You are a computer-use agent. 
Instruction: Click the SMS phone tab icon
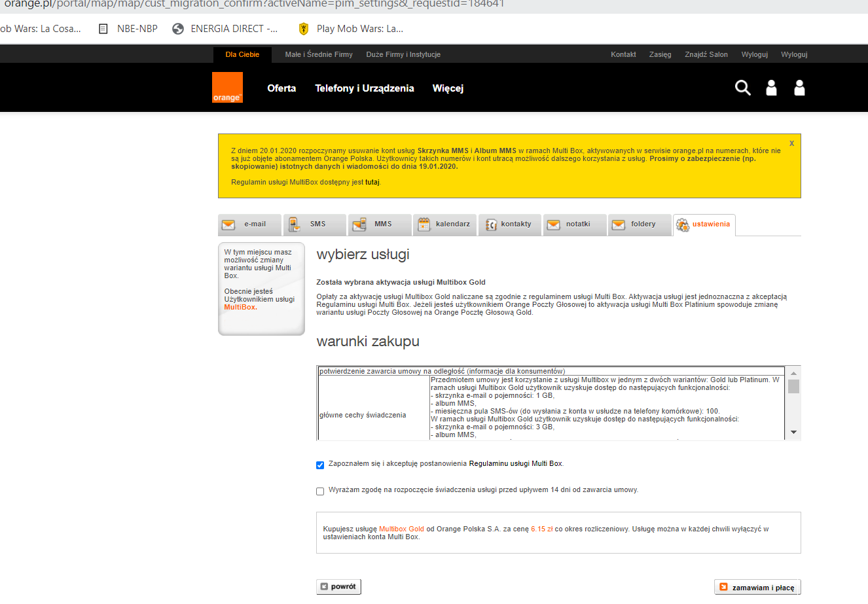point(295,224)
